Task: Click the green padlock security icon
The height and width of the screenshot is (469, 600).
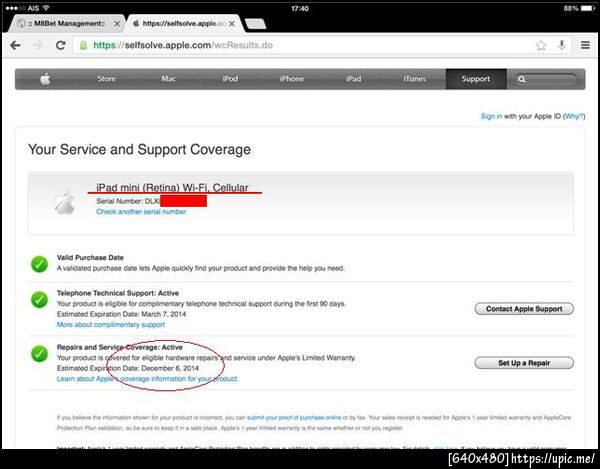Action: 83,46
